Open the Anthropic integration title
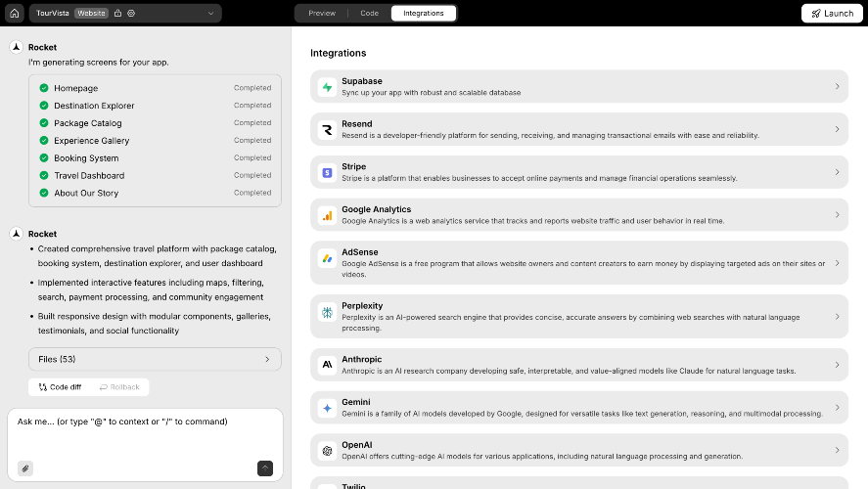Image resolution: width=868 pixels, height=489 pixels. (361, 360)
